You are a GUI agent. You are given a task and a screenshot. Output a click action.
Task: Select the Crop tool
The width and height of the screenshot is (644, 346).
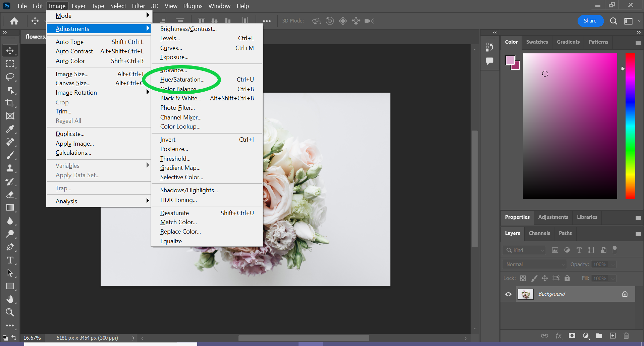point(10,103)
